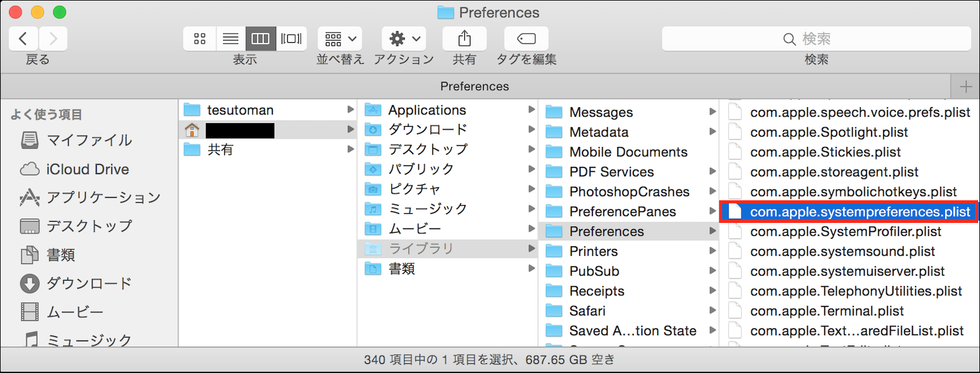This screenshot has width=980, height=373.
Task: Select アプリケーション in sidebar favorites
Action: (103, 197)
